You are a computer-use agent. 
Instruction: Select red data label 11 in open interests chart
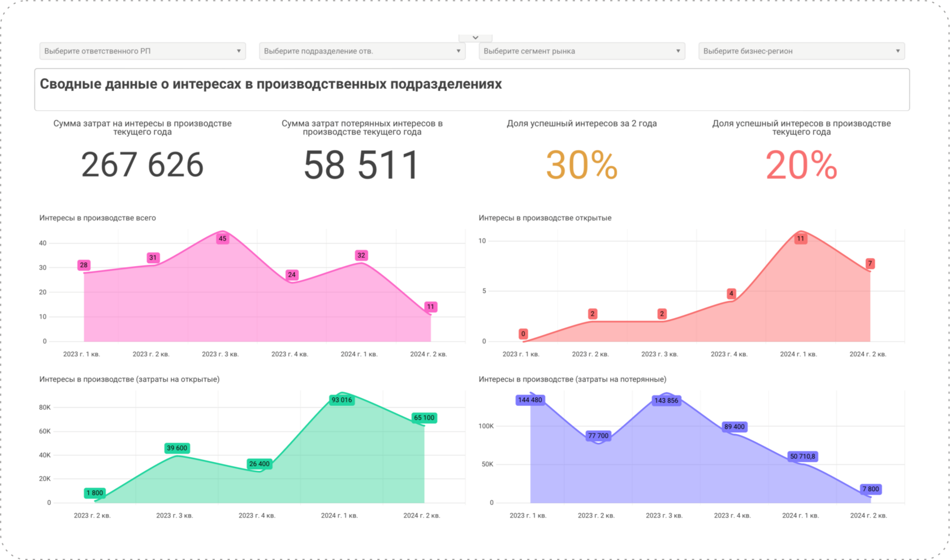point(801,238)
